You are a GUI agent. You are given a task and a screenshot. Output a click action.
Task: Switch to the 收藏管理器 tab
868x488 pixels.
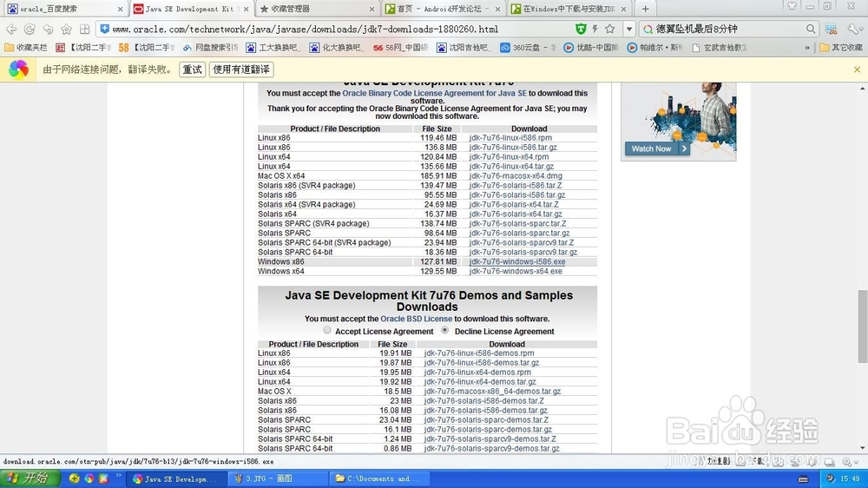[318, 9]
